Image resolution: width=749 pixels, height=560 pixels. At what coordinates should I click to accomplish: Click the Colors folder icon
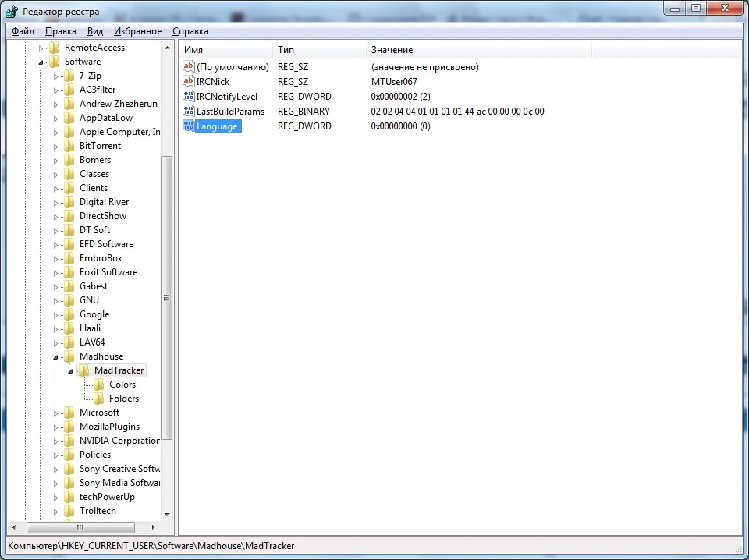[x=99, y=385]
